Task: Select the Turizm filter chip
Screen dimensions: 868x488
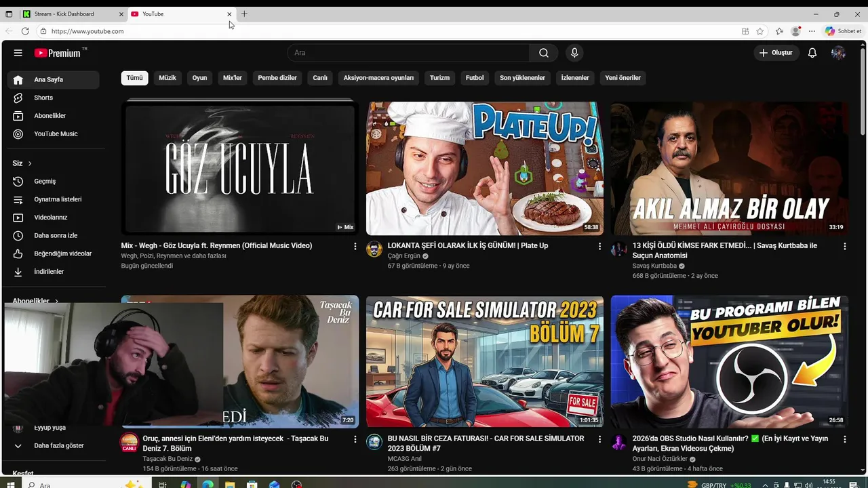Action: click(x=439, y=78)
